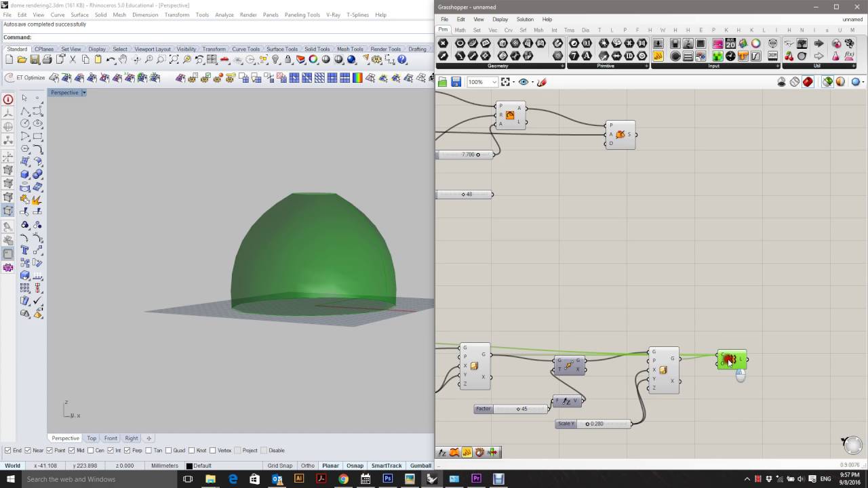Click the Colour Wheel component icon

(755, 43)
